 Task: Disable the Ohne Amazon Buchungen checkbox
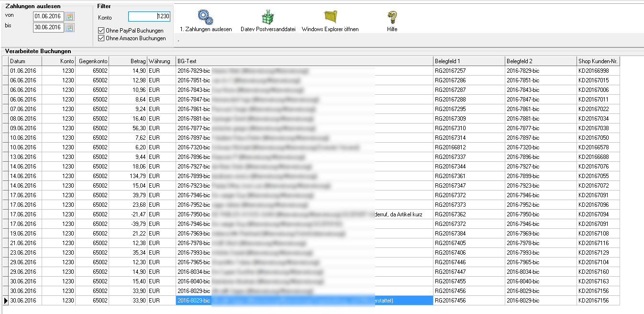[101, 38]
